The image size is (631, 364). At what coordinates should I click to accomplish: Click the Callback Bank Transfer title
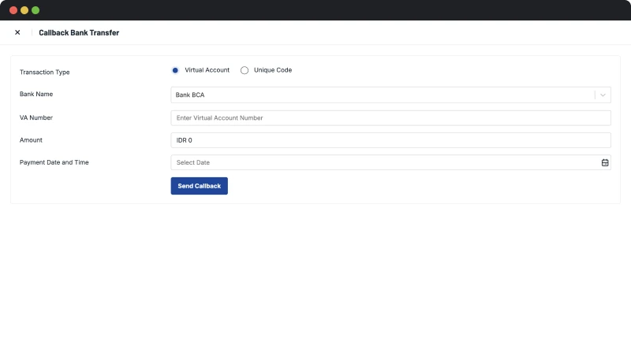pyautogui.click(x=79, y=33)
